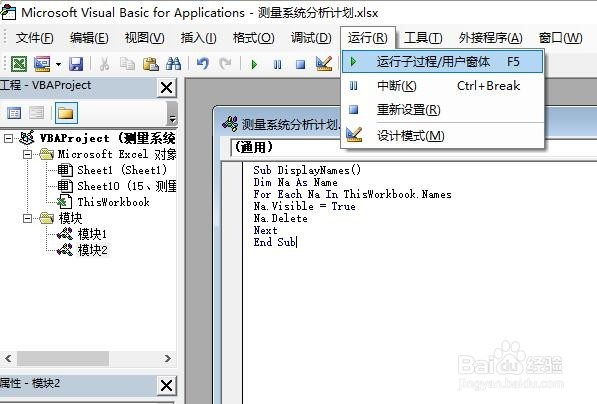Click the Redo arrow icon

(x=225, y=64)
